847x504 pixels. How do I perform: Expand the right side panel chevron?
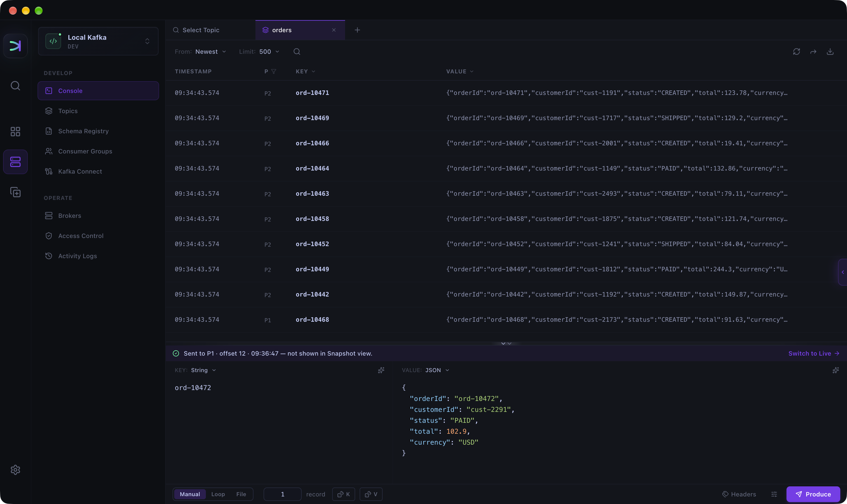(843, 272)
